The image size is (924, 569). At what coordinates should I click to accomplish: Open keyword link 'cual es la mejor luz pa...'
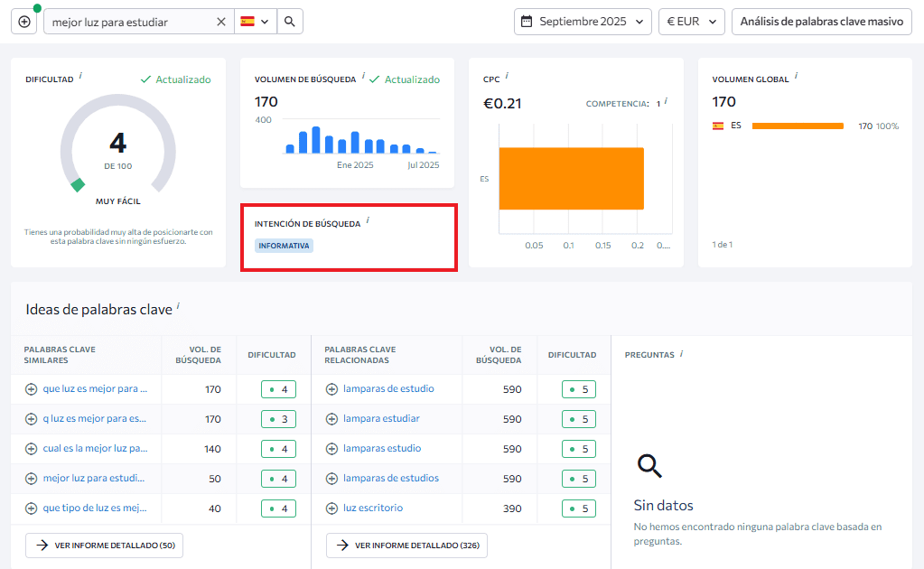point(95,448)
